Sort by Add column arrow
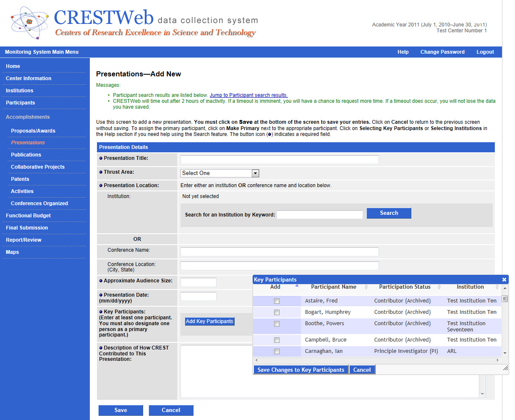 pyautogui.click(x=297, y=286)
